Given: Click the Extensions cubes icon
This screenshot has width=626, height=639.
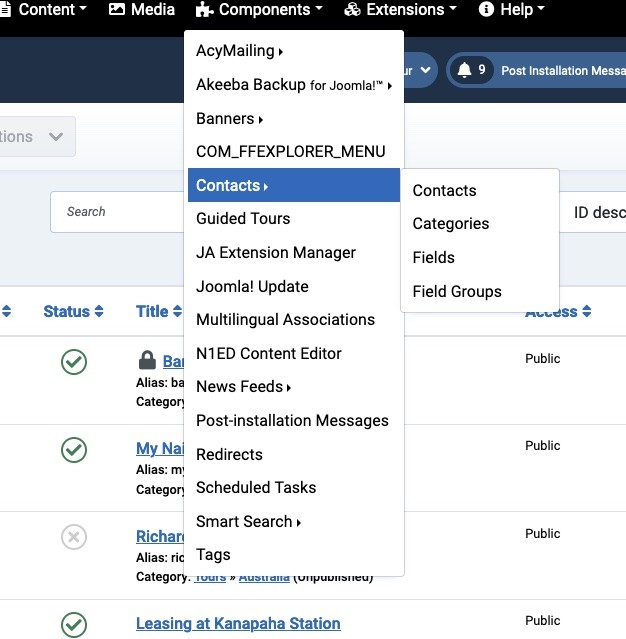Looking at the screenshot, I should click(352, 10).
